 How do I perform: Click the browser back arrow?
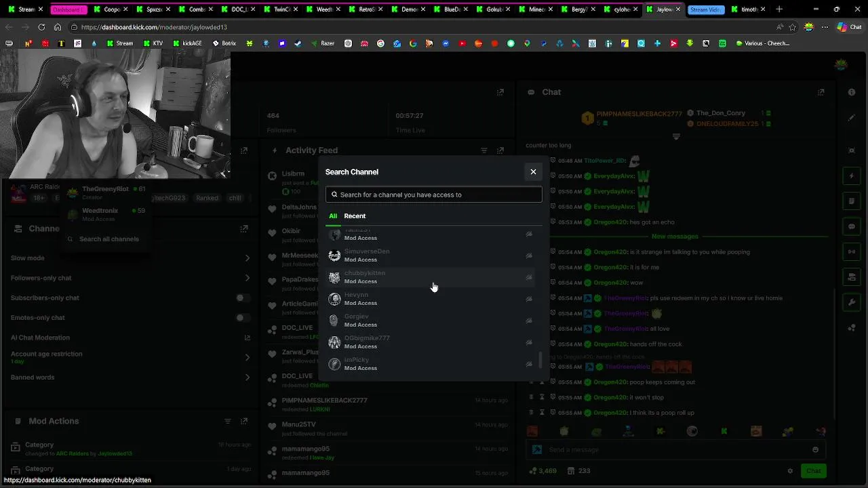point(9,27)
